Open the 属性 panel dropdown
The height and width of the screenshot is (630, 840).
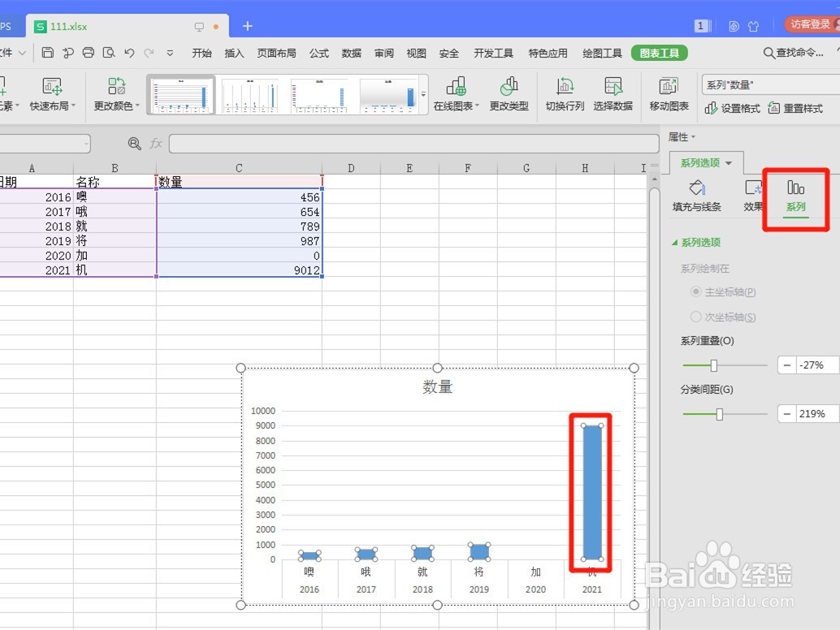coord(682,137)
